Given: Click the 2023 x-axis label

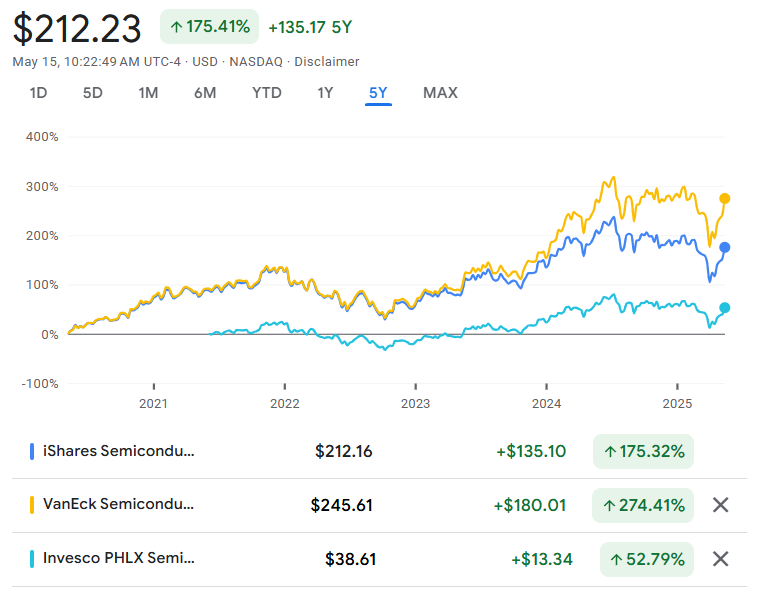Looking at the screenshot, I should click(x=416, y=403).
